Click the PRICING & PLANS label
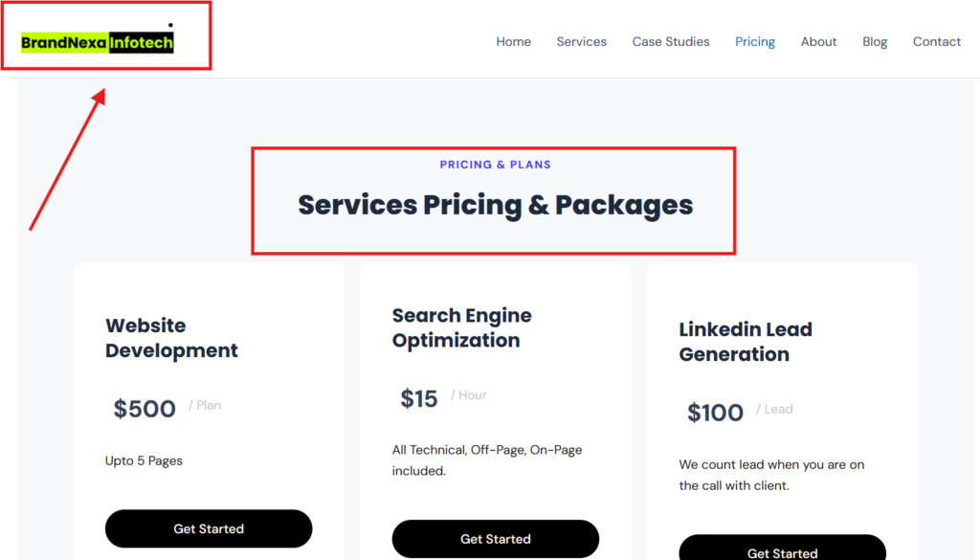Viewport: 980px width, 560px height. (495, 165)
